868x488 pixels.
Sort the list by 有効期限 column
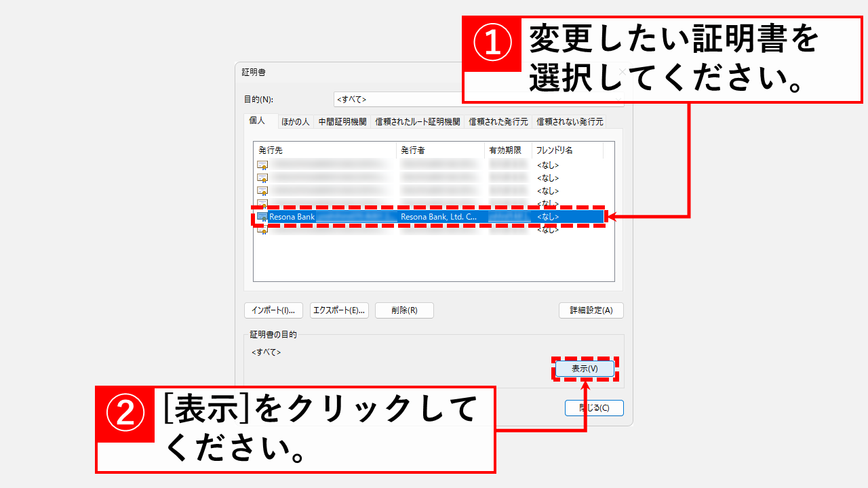point(507,149)
